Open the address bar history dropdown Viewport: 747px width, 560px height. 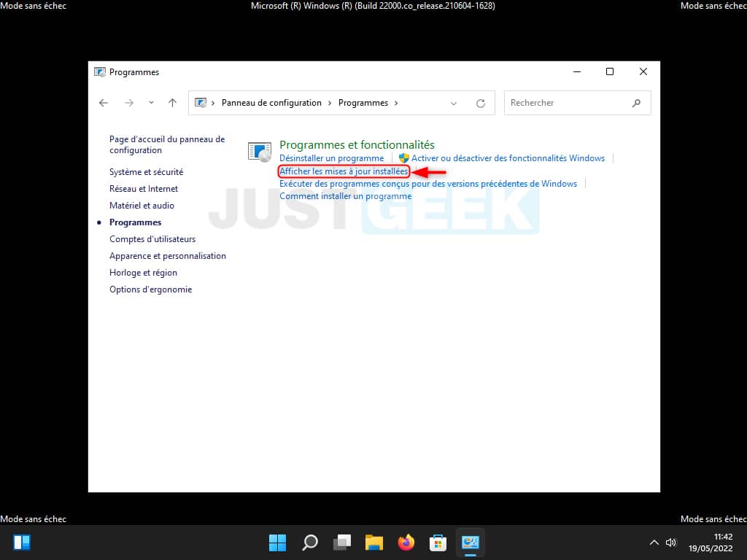pyautogui.click(x=454, y=104)
